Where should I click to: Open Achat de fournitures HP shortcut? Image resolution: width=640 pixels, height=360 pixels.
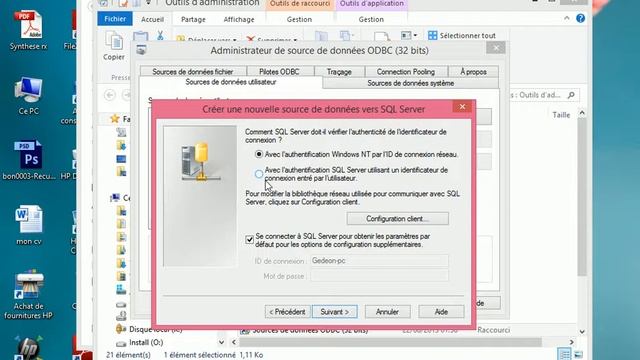(29, 294)
